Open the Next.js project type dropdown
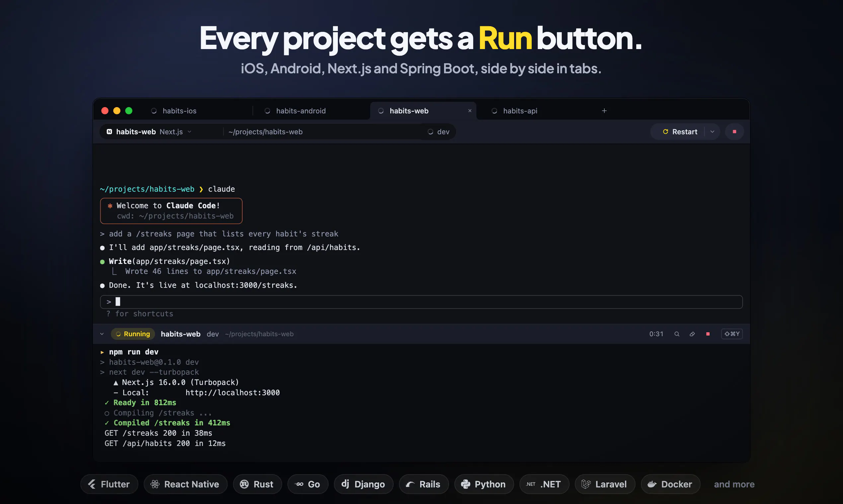This screenshot has width=843, height=504. (x=175, y=132)
